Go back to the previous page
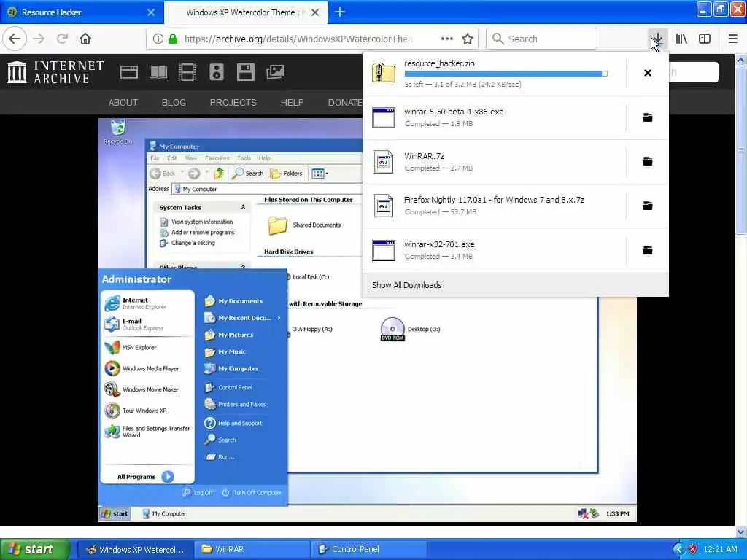Screen dimensions: 747x560 15,39
